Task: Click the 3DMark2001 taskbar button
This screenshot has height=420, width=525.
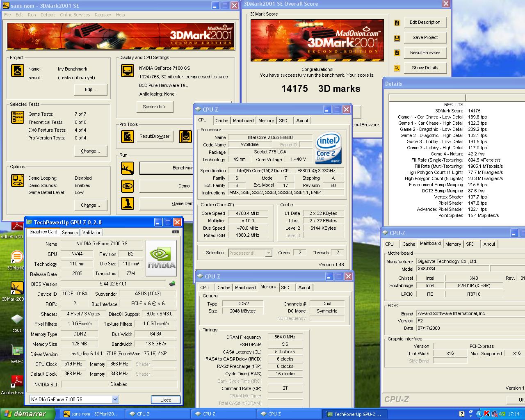Action: pos(91,414)
